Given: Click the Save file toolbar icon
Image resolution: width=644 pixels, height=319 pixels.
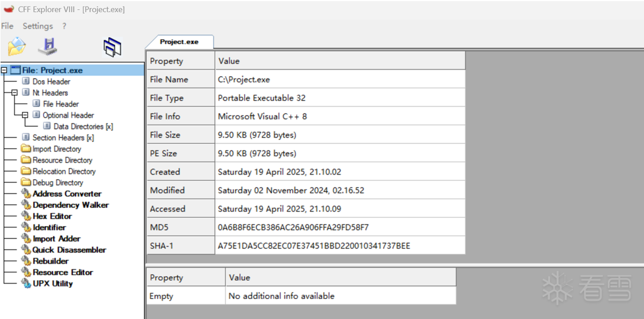Looking at the screenshot, I should click(x=48, y=46).
